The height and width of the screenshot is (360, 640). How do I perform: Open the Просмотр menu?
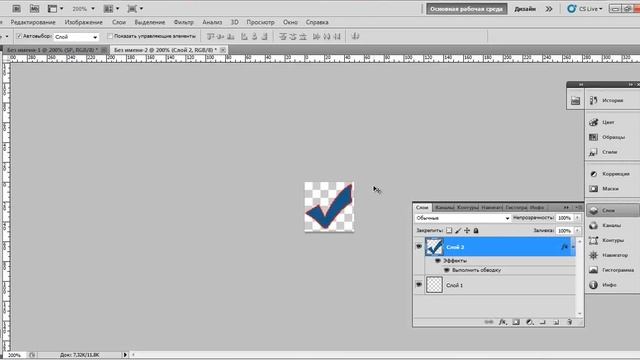[260, 22]
